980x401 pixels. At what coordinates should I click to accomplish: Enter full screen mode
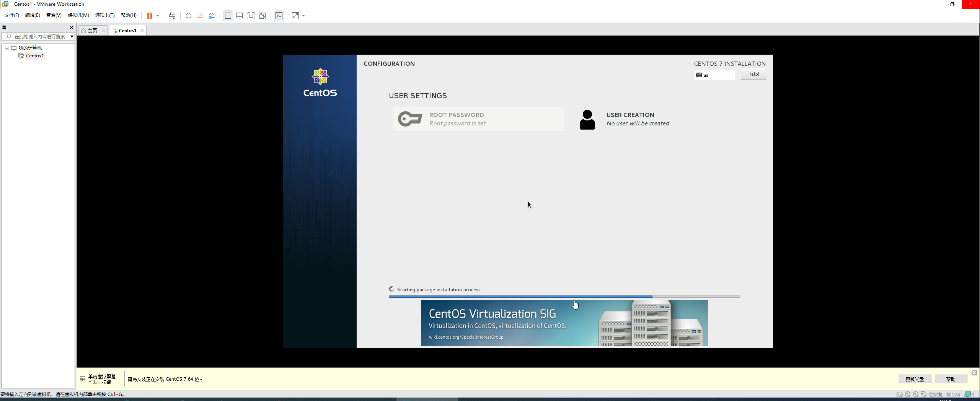click(x=251, y=16)
